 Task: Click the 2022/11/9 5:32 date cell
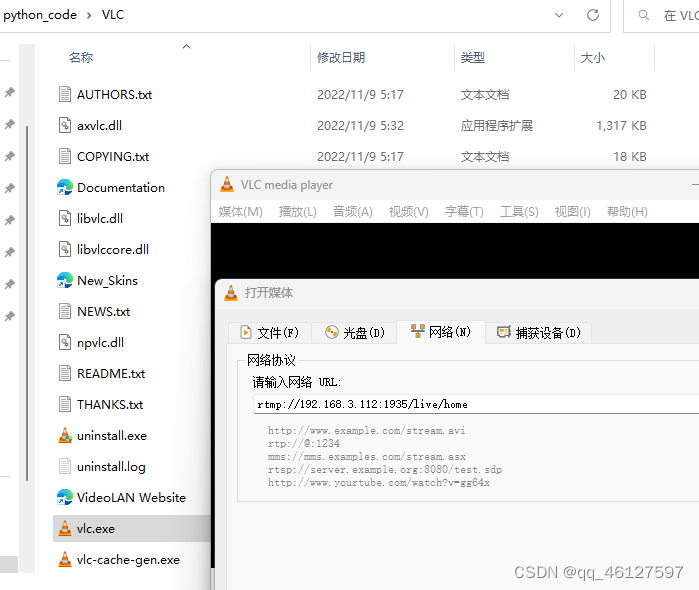point(360,125)
